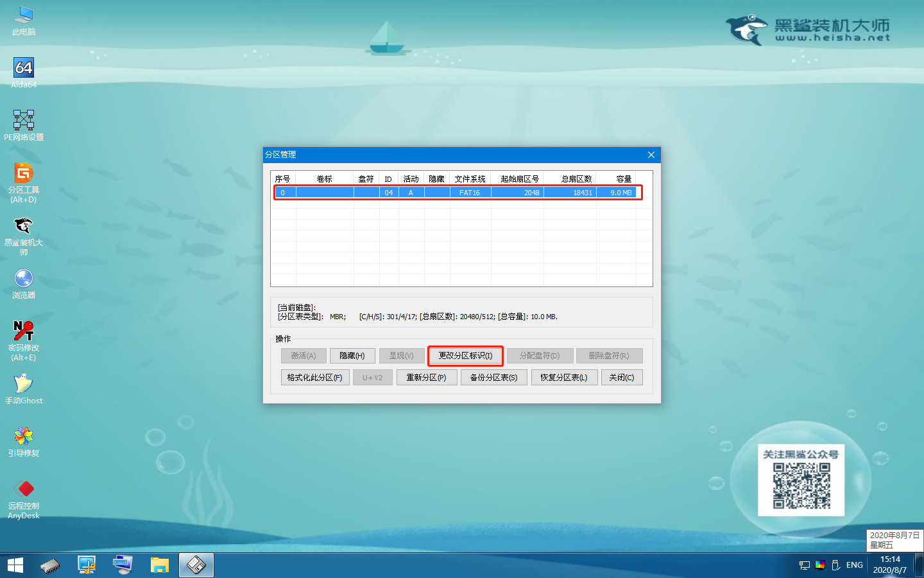924x578 pixels.
Task: Click the 关注黑鲨公众号 QR code
Action: tap(801, 486)
